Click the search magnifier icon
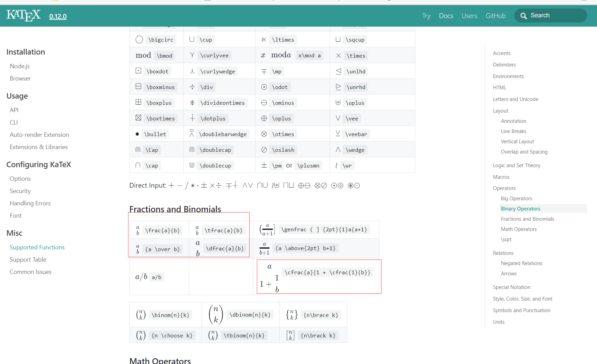Viewport: 597px width, 364px height. pyautogui.click(x=524, y=15)
